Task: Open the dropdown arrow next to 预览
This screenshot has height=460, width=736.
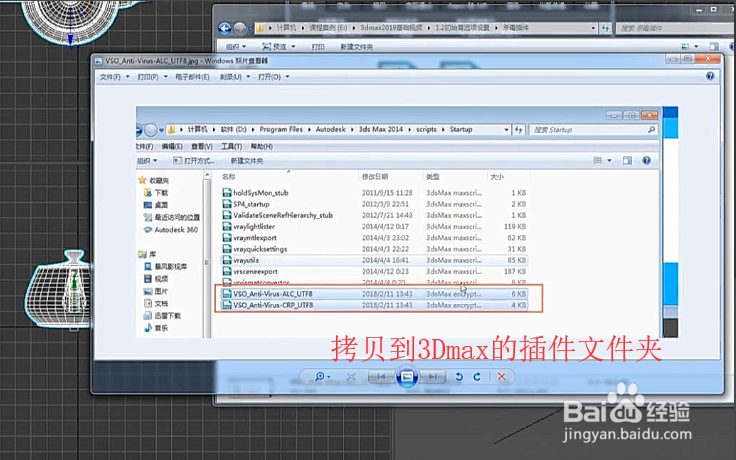Action: click(x=293, y=46)
